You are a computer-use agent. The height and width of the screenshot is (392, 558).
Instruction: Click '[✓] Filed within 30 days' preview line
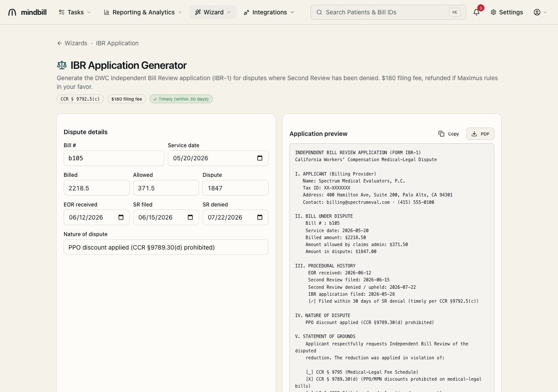pyautogui.click(x=393, y=301)
